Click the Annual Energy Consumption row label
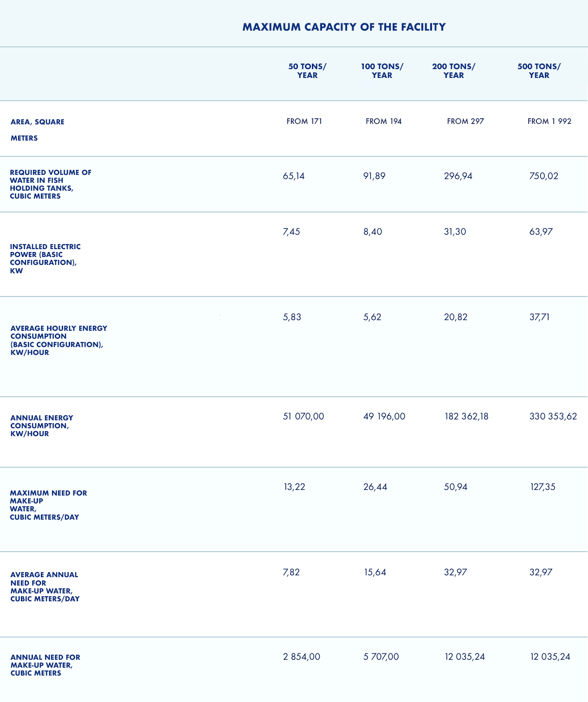588x702 pixels. [41, 425]
